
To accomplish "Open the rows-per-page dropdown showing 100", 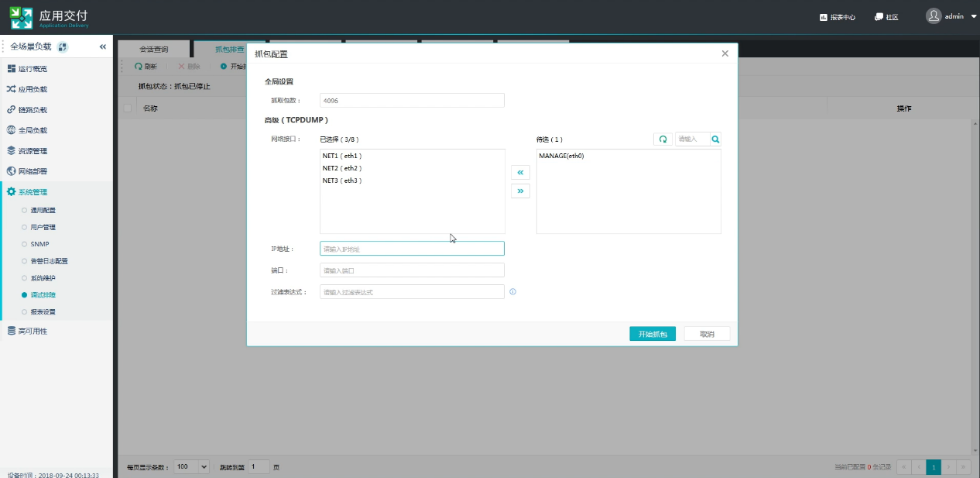I will tap(192, 467).
